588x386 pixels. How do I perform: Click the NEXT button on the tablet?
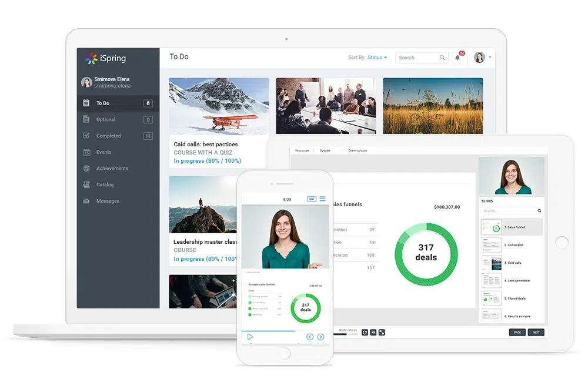(x=536, y=332)
